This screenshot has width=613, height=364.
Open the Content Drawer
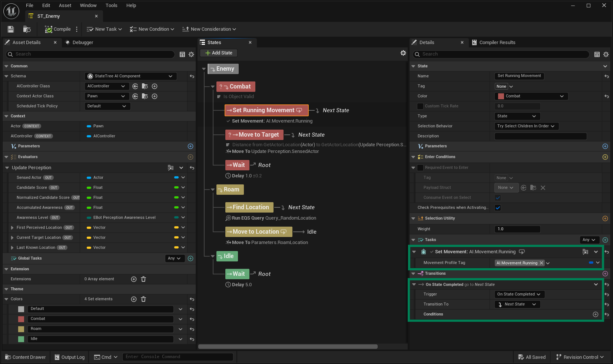(x=26, y=357)
